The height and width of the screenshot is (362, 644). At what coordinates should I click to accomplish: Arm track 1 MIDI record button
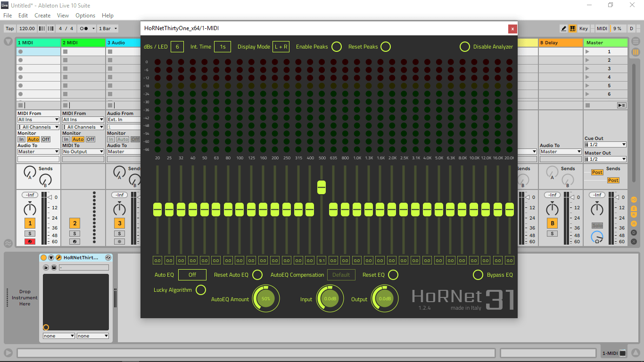pyautogui.click(x=30, y=241)
